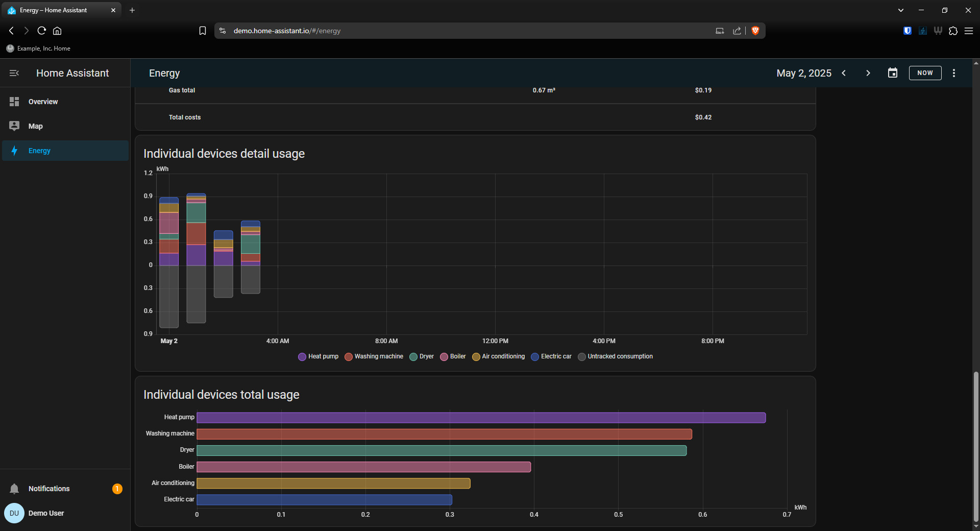Click the Heat pump total usage bar
Viewport: 980px width, 531px height.
tap(481, 418)
